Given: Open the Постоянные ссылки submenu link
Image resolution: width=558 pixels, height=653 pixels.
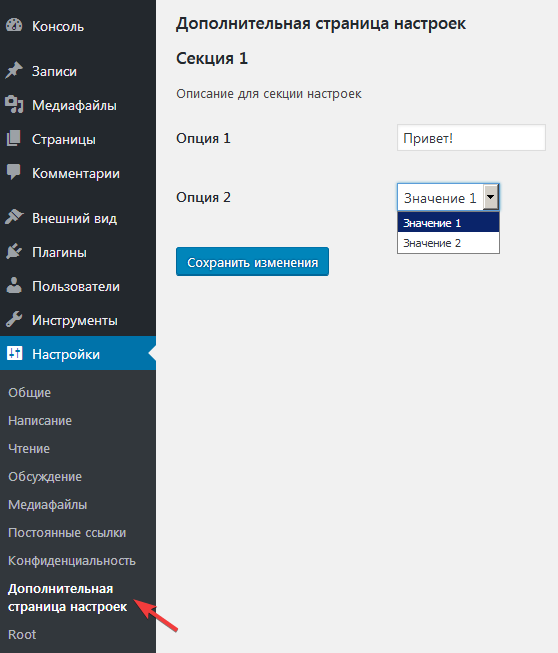Looking at the screenshot, I should pos(67,533).
